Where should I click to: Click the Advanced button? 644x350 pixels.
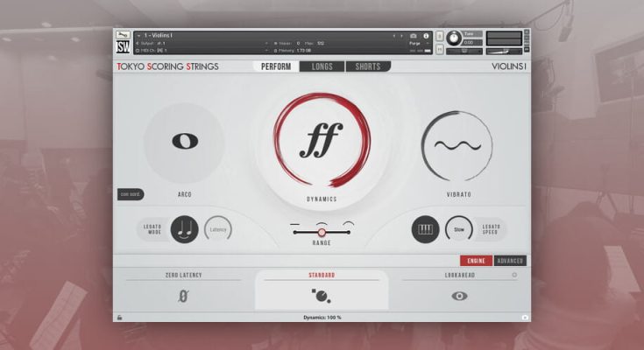click(509, 261)
